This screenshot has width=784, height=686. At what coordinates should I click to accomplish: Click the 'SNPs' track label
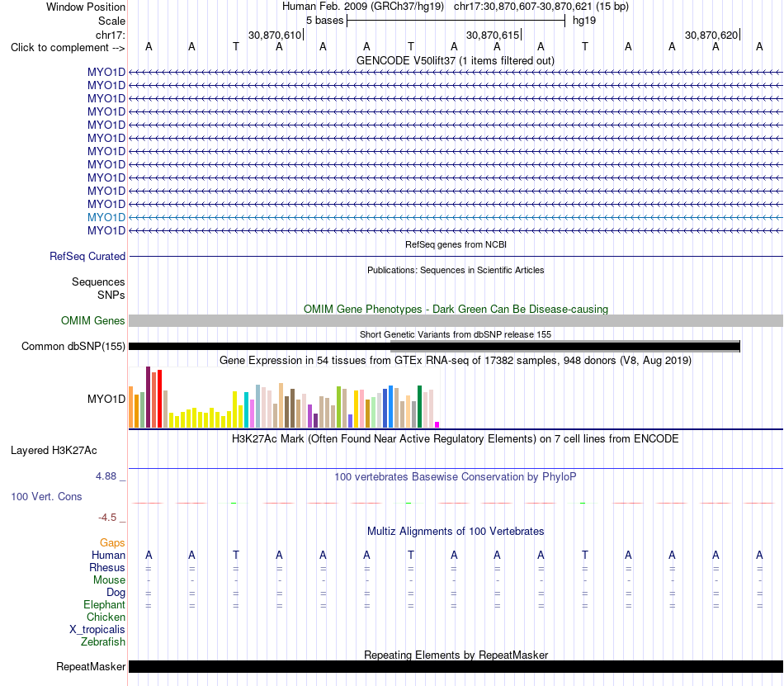pyautogui.click(x=111, y=295)
